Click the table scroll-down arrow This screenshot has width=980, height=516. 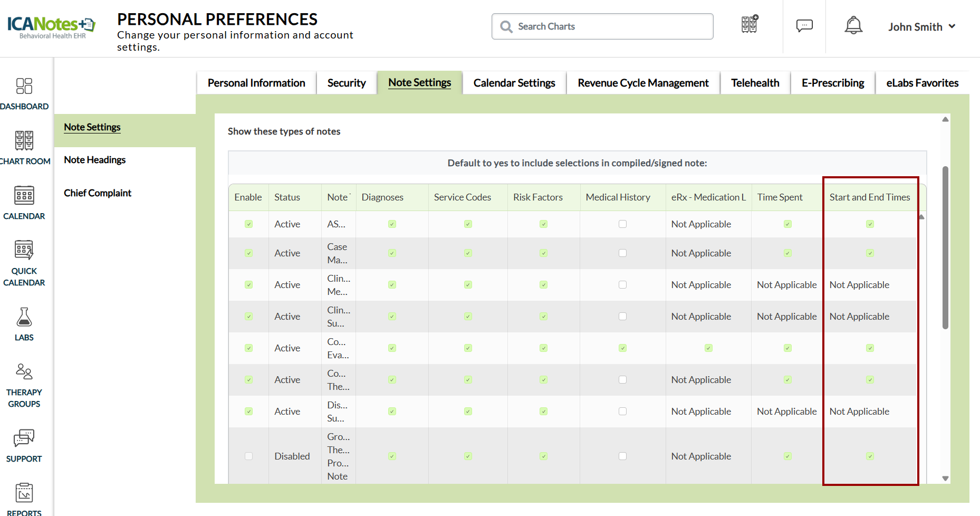[945, 478]
